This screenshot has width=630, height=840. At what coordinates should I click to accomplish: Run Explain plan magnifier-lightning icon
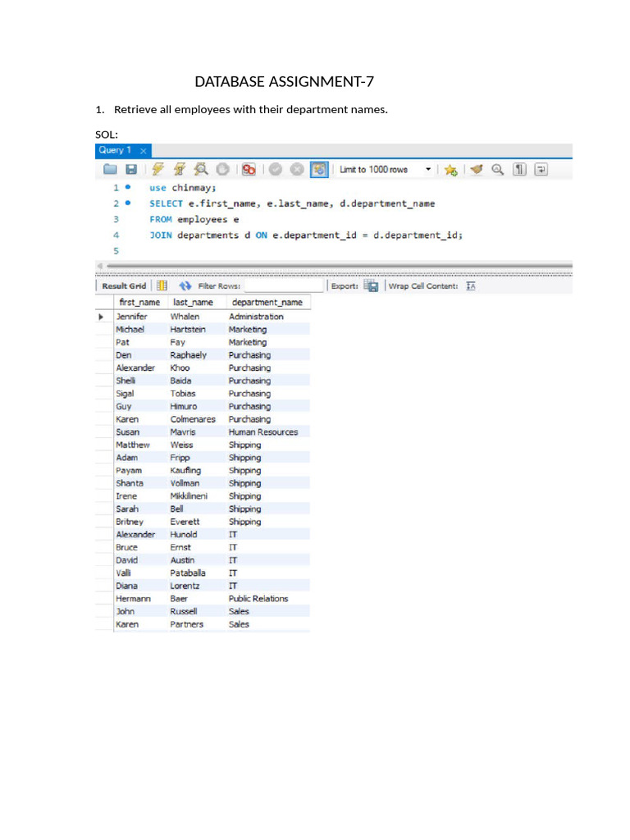tap(201, 170)
